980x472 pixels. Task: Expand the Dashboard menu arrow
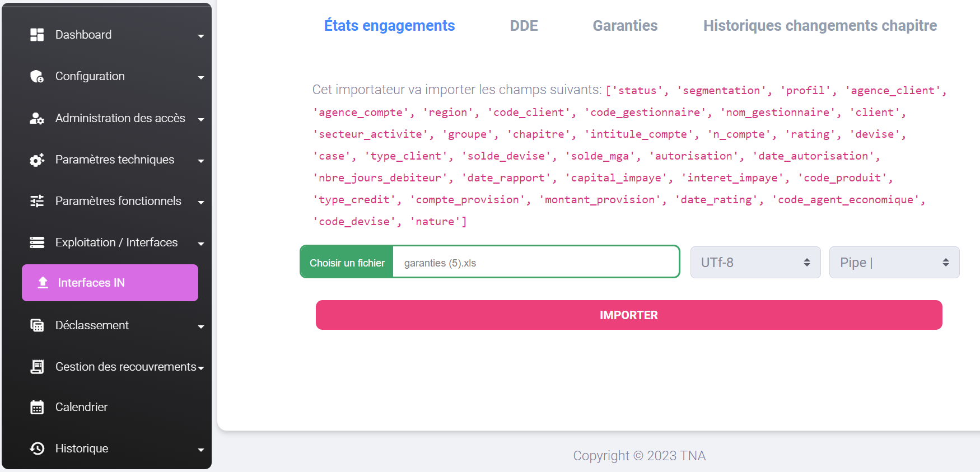click(200, 36)
